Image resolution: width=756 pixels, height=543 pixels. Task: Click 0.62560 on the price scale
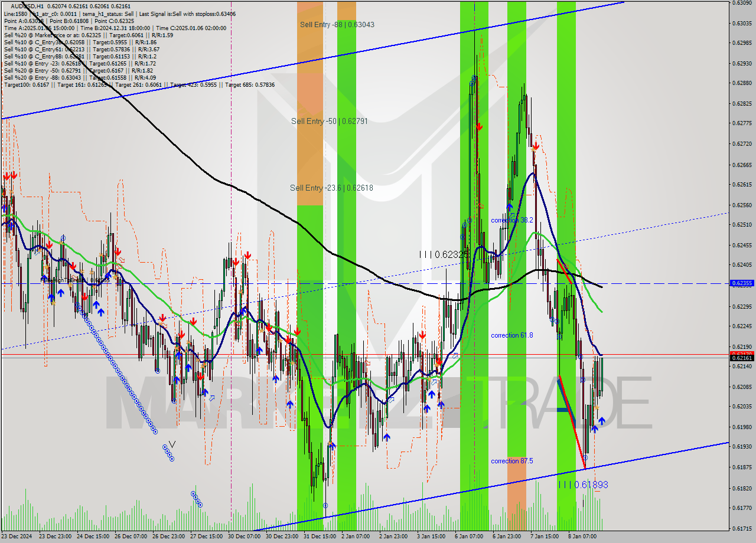[742, 205]
